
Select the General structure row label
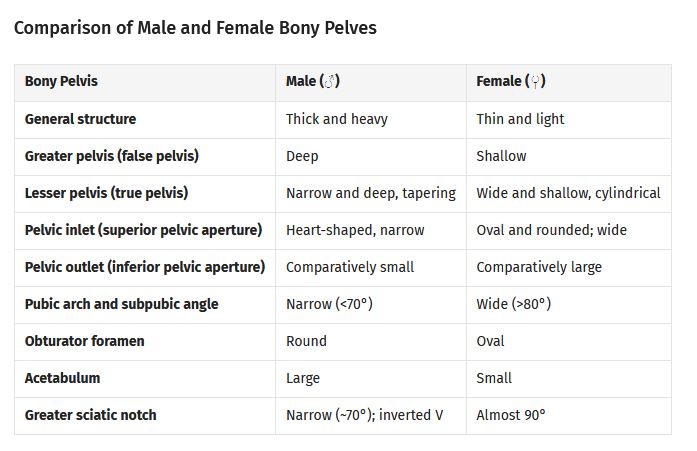coord(80,119)
